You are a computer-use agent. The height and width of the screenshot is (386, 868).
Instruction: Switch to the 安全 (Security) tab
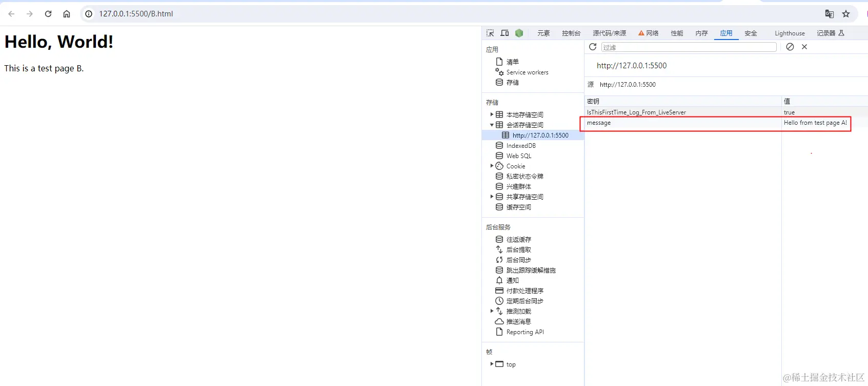(751, 33)
